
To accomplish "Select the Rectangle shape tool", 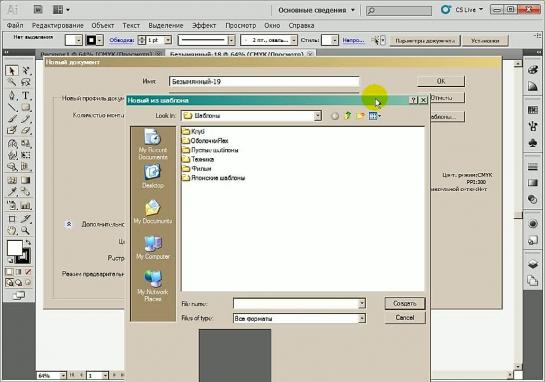I will [x=25, y=107].
